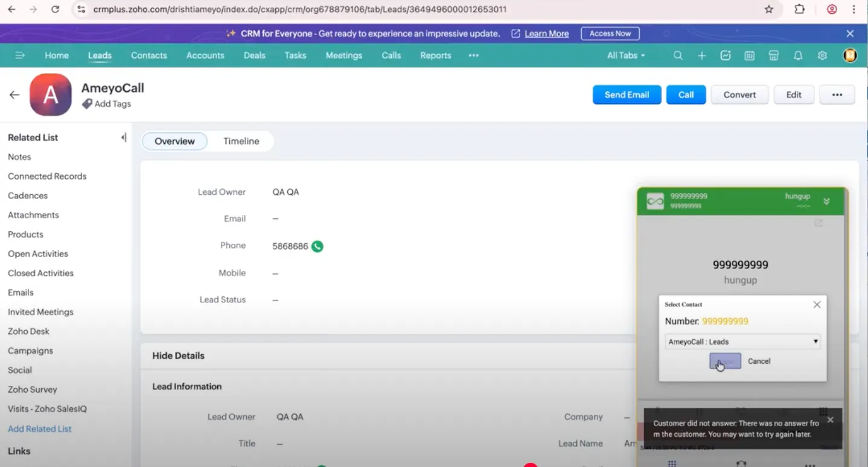Open the Deals module tab

point(254,56)
